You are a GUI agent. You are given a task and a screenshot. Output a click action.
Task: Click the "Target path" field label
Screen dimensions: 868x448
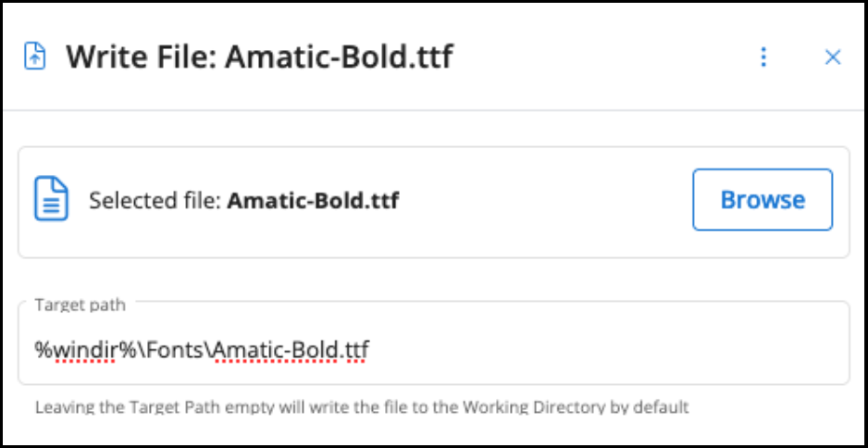click(x=81, y=305)
